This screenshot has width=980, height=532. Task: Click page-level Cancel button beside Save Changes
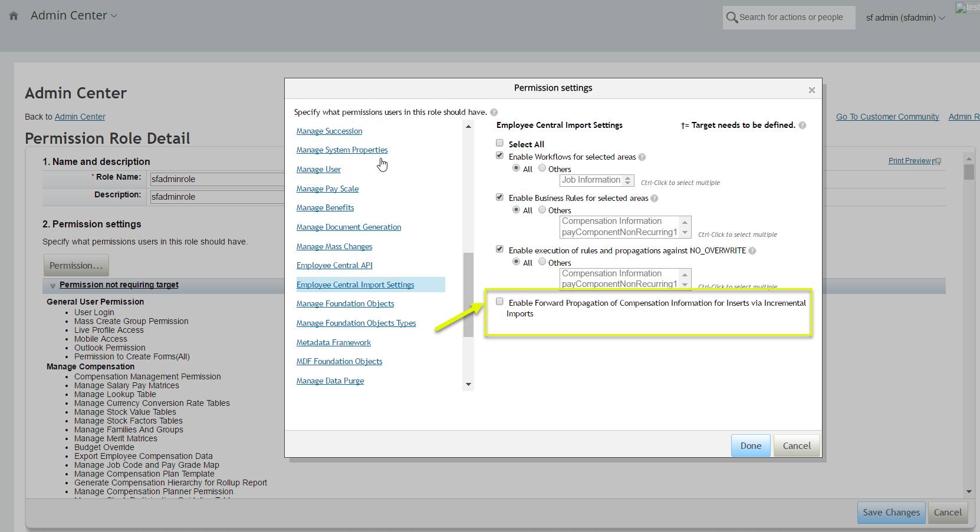[948, 513]
